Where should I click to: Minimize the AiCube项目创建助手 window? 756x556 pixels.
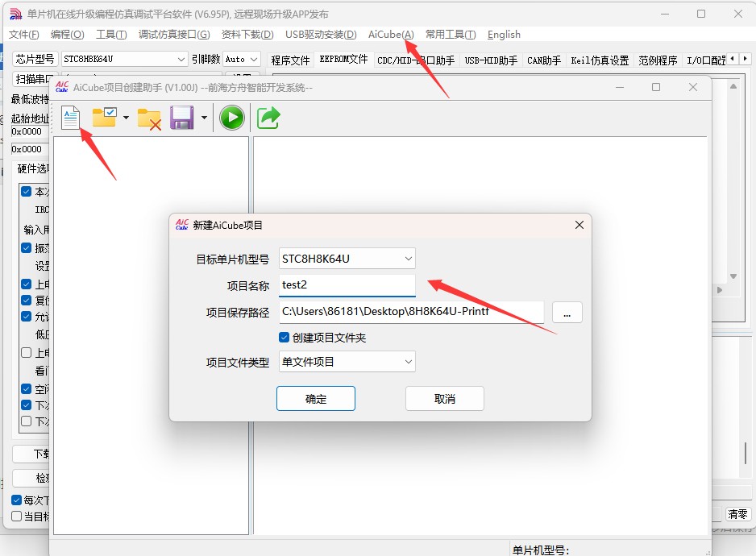click(x=620, y=87)
